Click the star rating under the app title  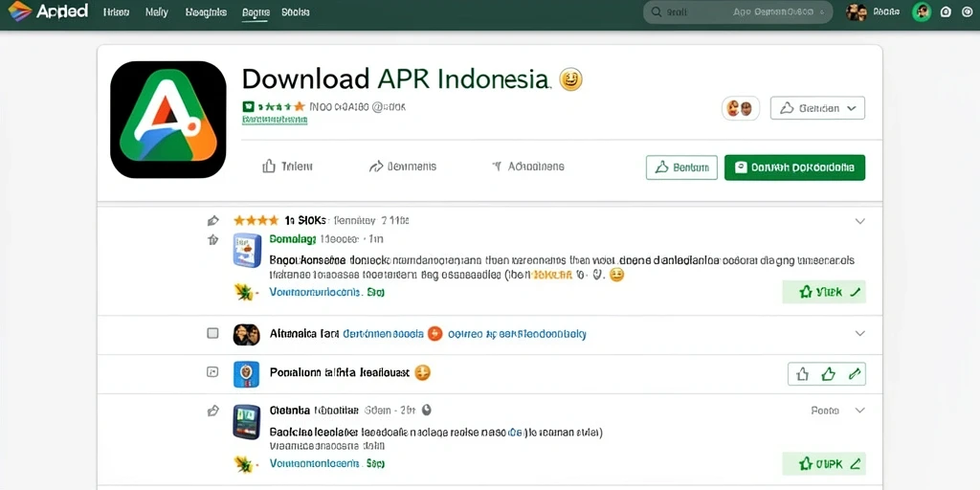(281, 106)
